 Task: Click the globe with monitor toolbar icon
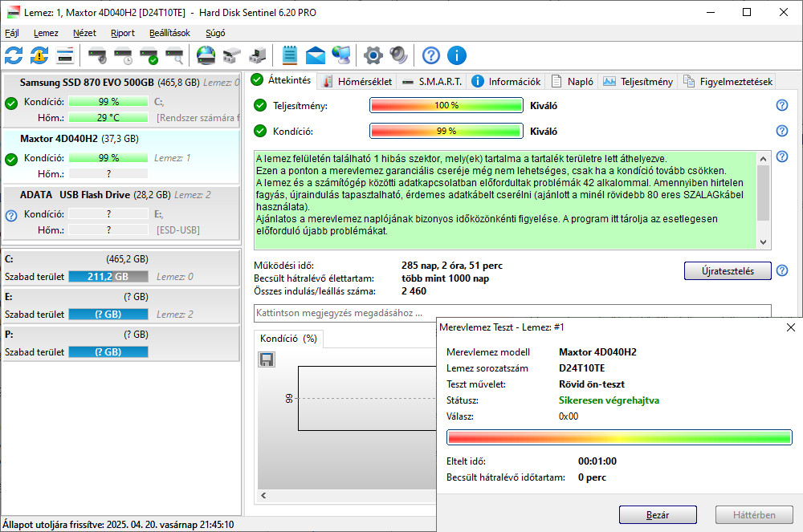point(341,55)
